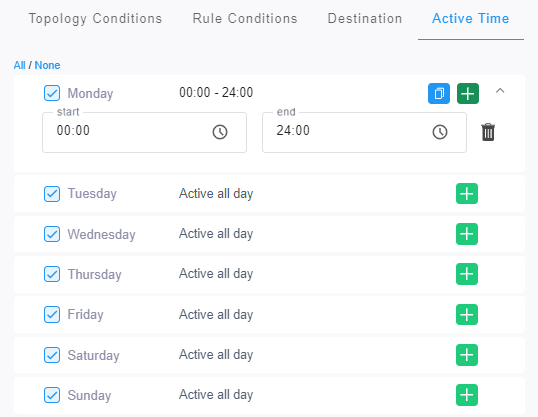Collapse the Monday row with the chevron
Image resolution: width=538 pixels, height=417 pixels.
(500, 91)
